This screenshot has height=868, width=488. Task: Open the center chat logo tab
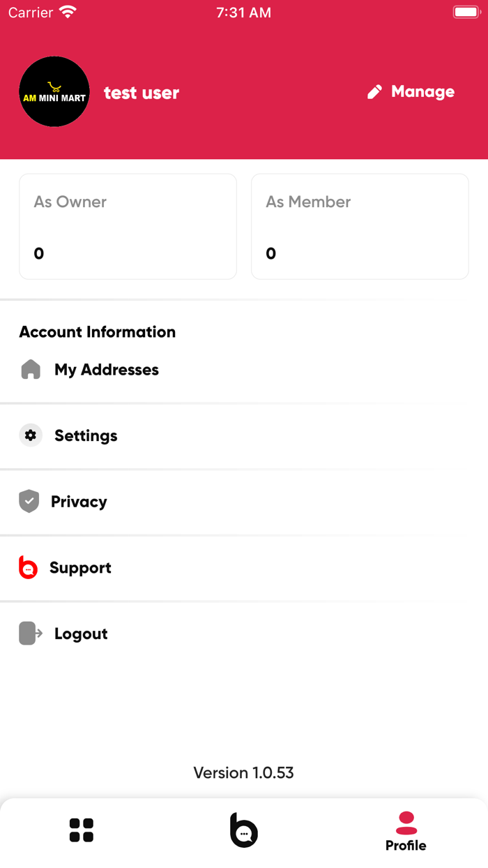tap(244, 830)
